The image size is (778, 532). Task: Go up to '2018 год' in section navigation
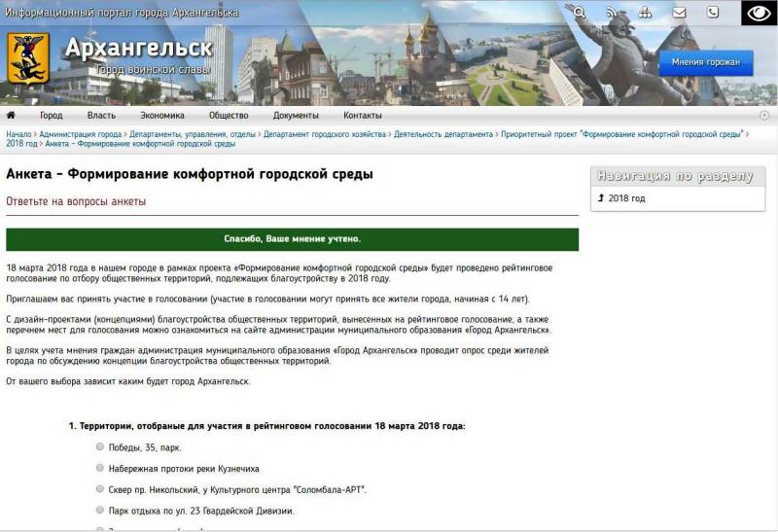[625, 198]
